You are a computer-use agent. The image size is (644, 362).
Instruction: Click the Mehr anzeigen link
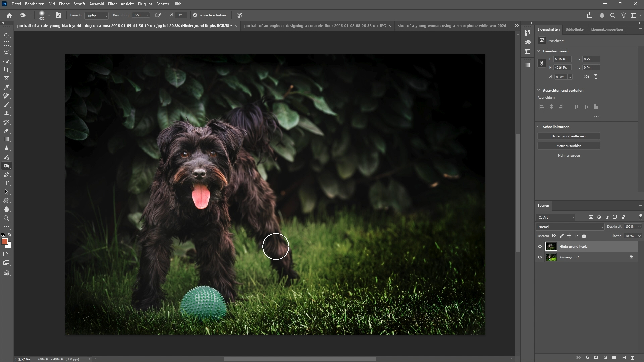point(569,155)
